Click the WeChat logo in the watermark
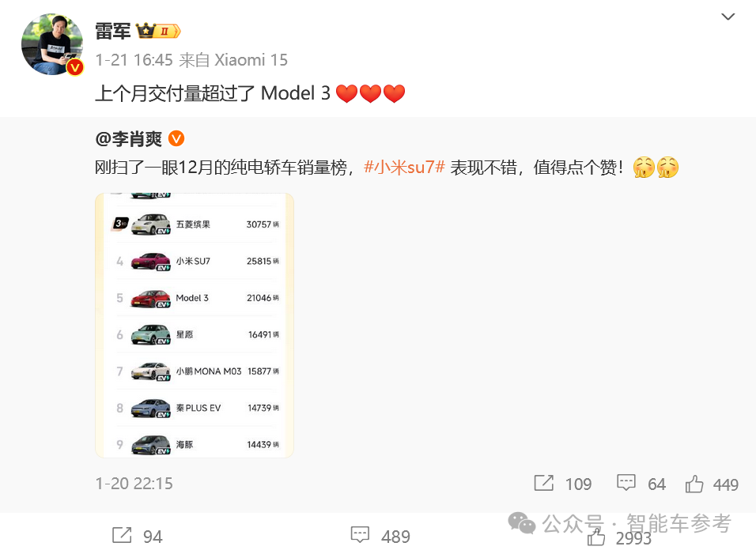 point(522,523)
